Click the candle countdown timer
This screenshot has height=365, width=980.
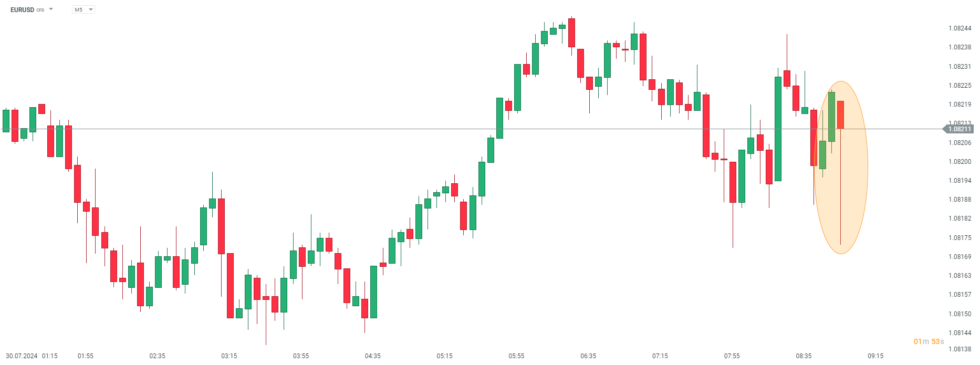coord(929,341)
